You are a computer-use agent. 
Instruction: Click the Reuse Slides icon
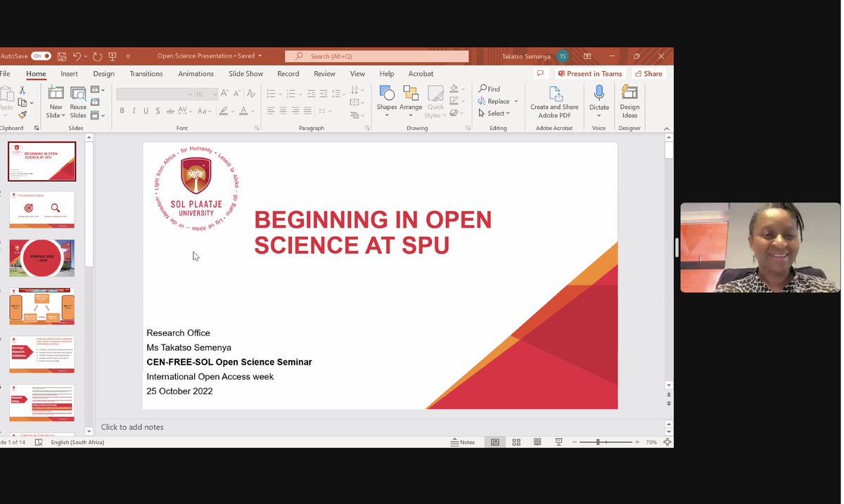[x=78, y=102]
